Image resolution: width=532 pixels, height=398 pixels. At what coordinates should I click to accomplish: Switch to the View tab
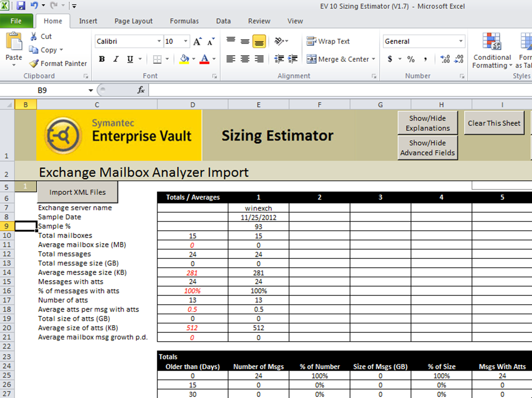click(295, 21)
